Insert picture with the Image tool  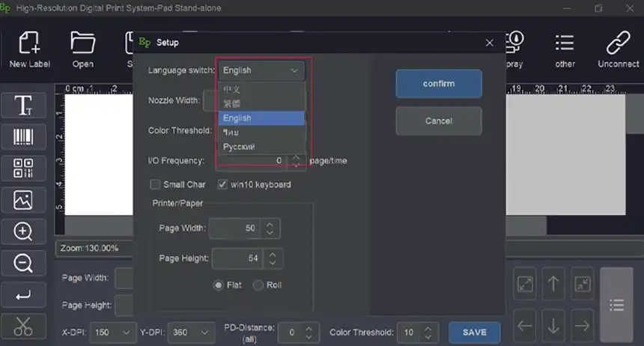[23, 200]
